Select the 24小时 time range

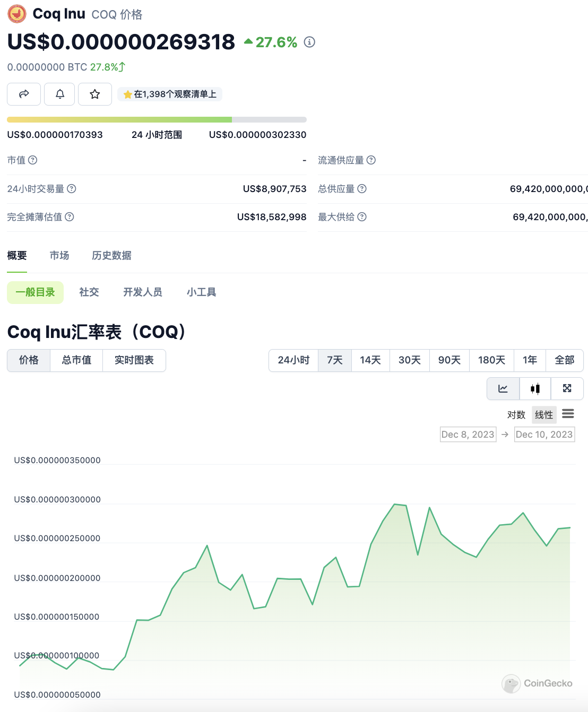[293, 360]
